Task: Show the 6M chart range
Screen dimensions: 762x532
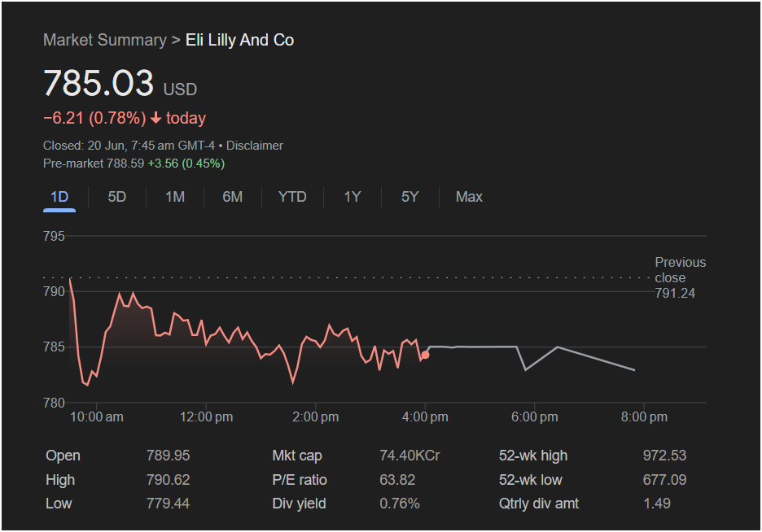Action: (x=232, y=197)
